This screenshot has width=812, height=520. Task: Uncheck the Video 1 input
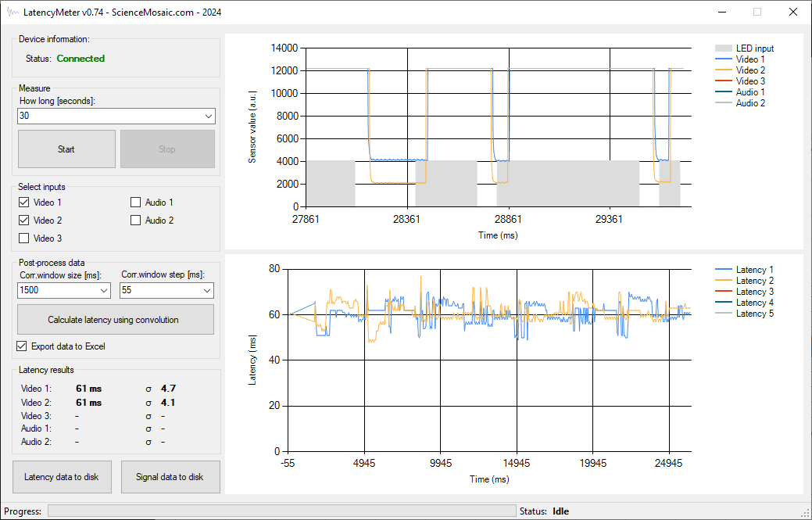[23, 203]
